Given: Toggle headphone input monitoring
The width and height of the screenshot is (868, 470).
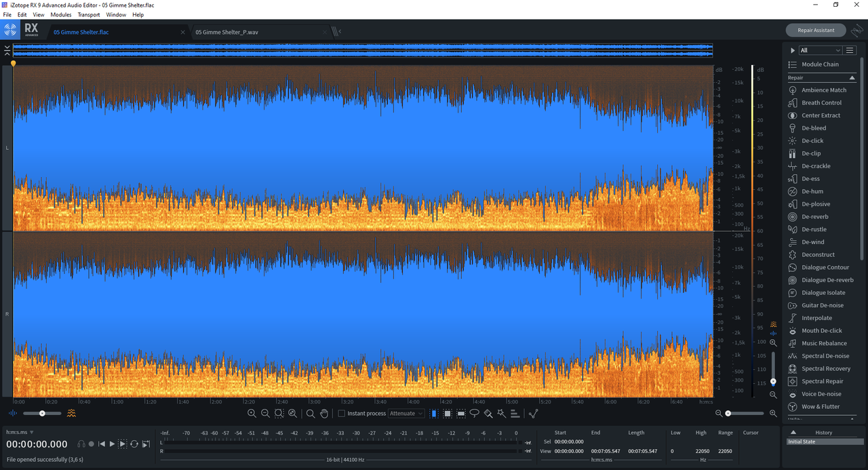Looking at the screenshot, I should pyautogui.click(x=81, y=444).
